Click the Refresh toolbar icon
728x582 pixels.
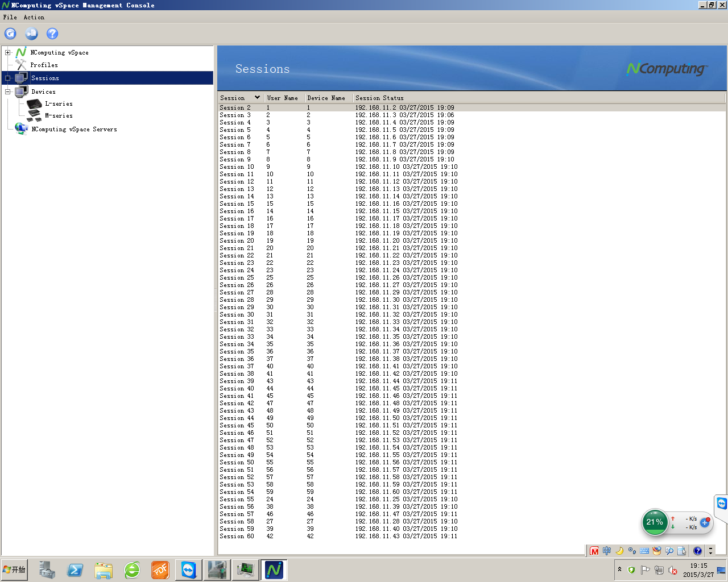pos(10,34)
